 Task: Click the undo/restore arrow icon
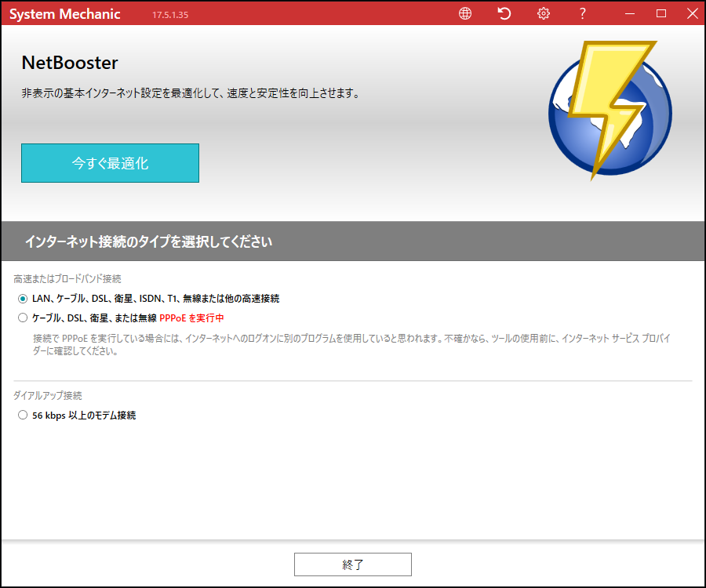pyautogui.click(x=504, y=13)
